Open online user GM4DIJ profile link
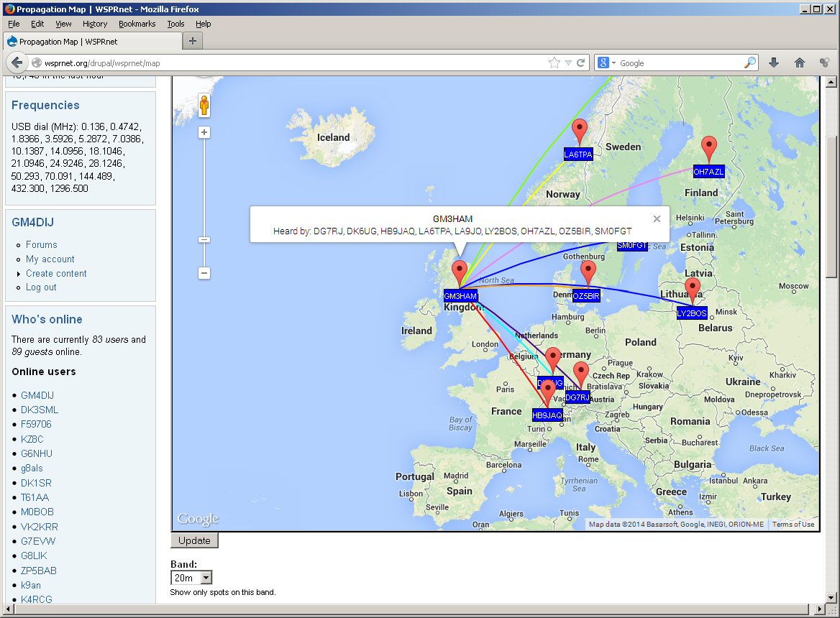 [37, 395]
